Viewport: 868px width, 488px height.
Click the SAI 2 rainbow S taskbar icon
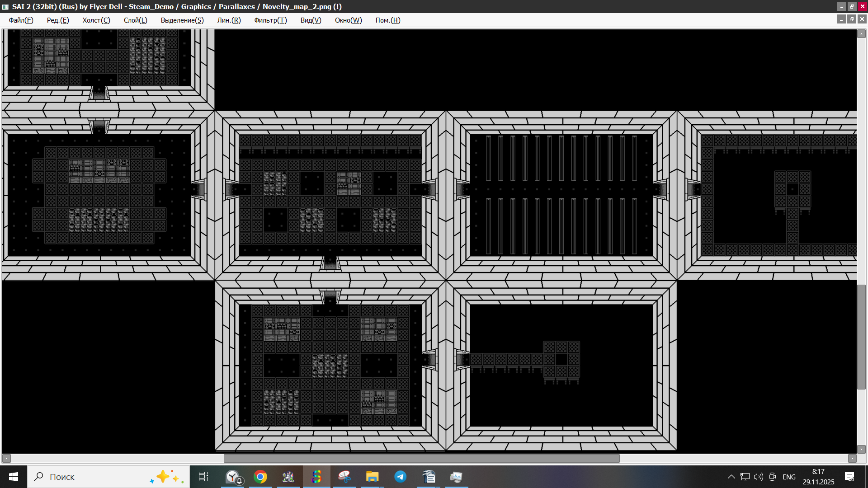click(316, 477)
